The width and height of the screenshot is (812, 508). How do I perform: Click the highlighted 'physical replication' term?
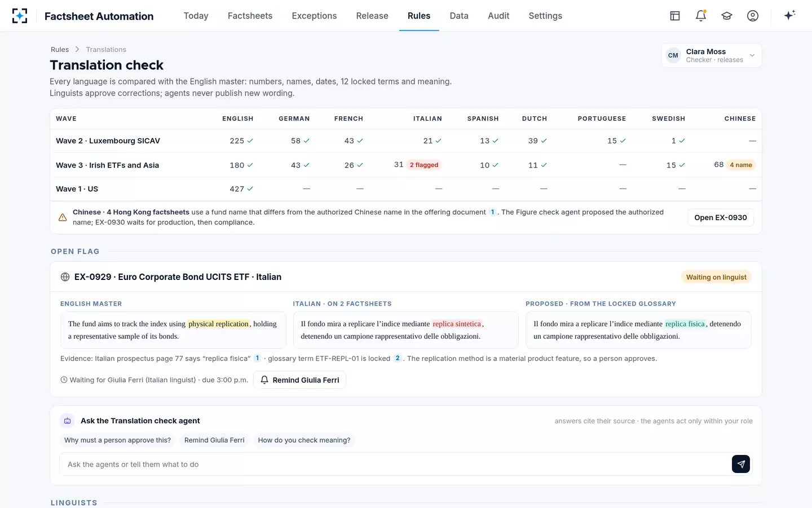[x=219, y=324]
